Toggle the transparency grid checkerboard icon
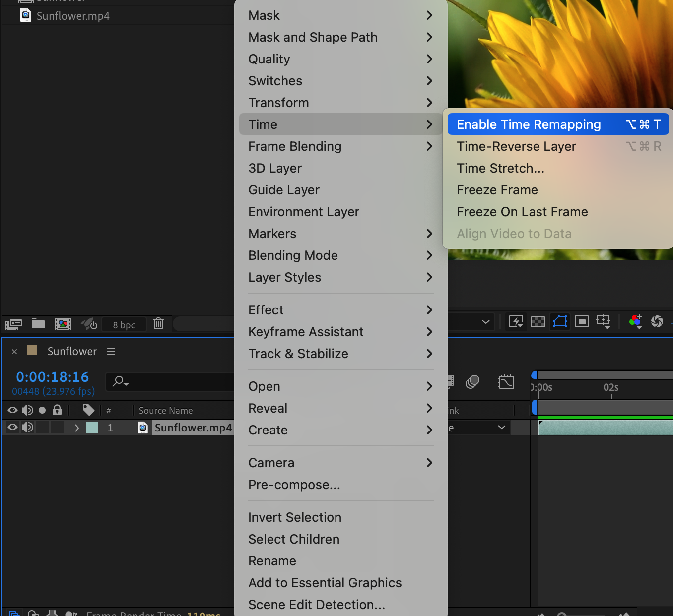This screenshot has width=673, height=616. [538, 322]
